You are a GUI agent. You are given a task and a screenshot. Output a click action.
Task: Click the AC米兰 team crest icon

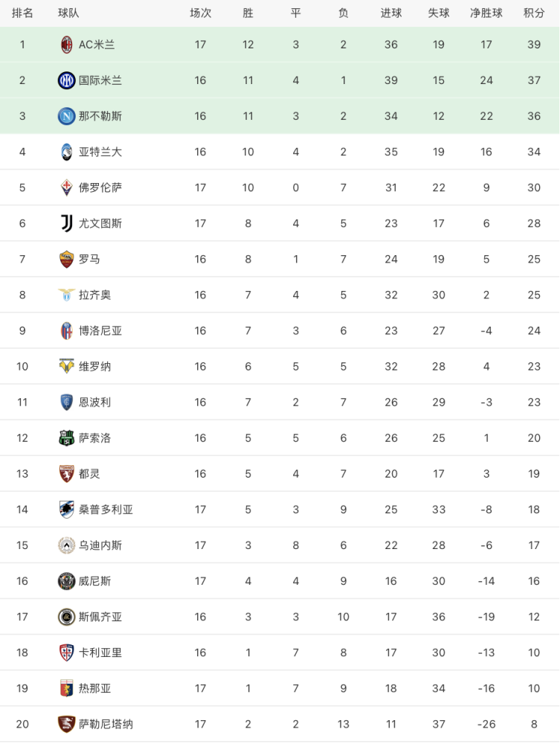[67, 45]
